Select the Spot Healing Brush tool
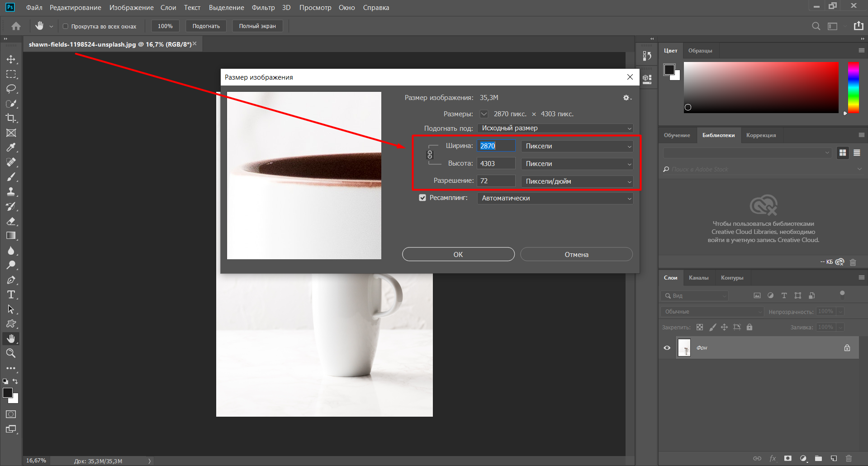The image size is (868, 466). 11,162
